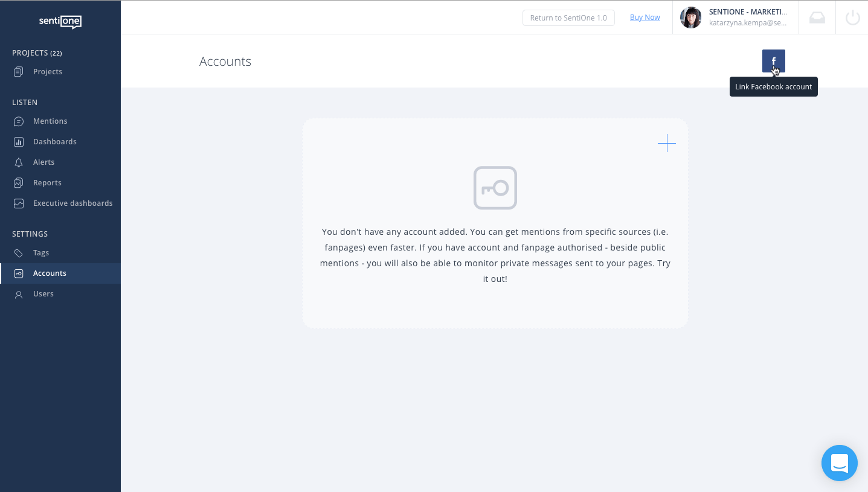Click Return to SentiOne 1.0 button
The image size is (868, 492).
[568, 18]
